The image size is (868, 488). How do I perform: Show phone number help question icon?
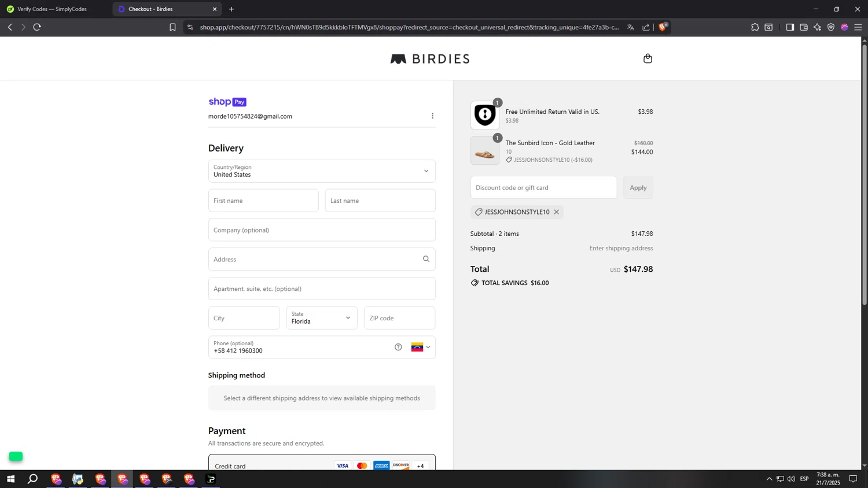(398, 347)
